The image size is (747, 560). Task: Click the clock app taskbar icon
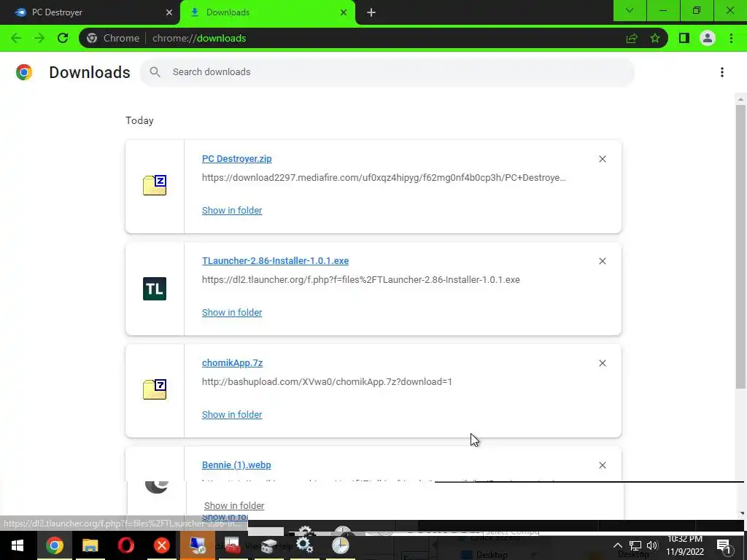click(340, 545)
